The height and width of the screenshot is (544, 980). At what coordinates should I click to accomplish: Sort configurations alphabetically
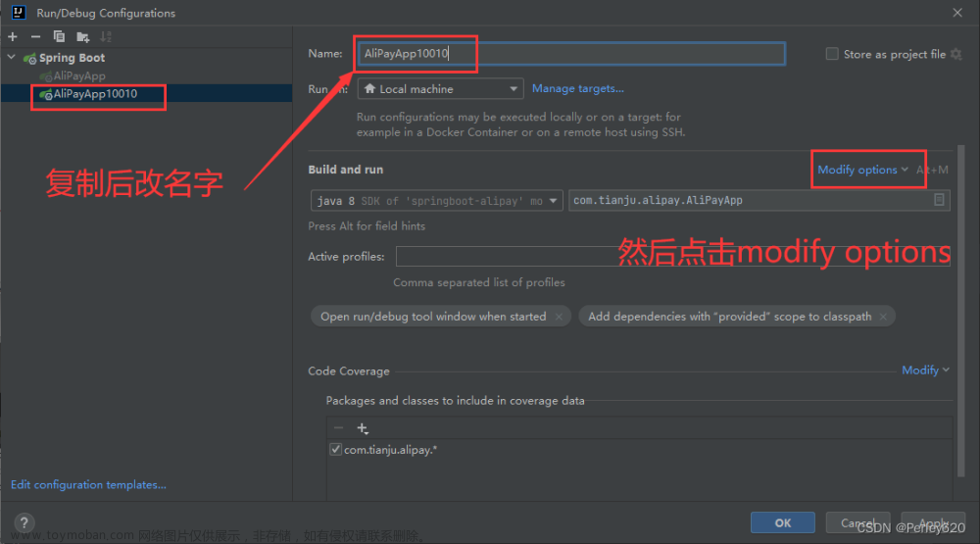tap(106, 37)
